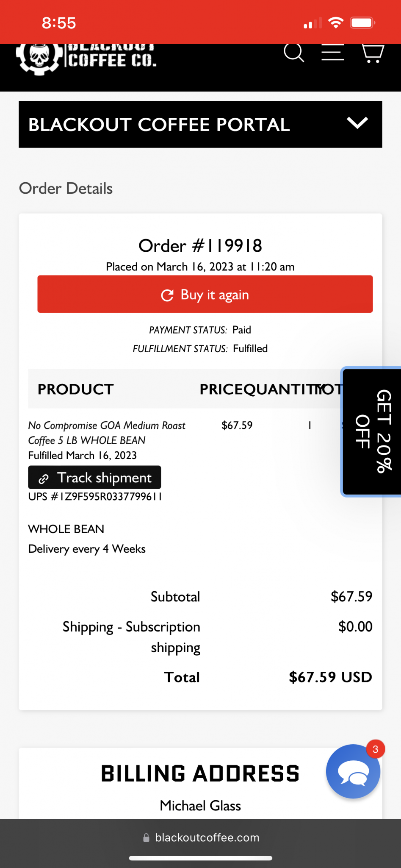The height and width of the screenshot is (868, 401).
Task: Click the Track shipment button
Action: coord(94,477)
